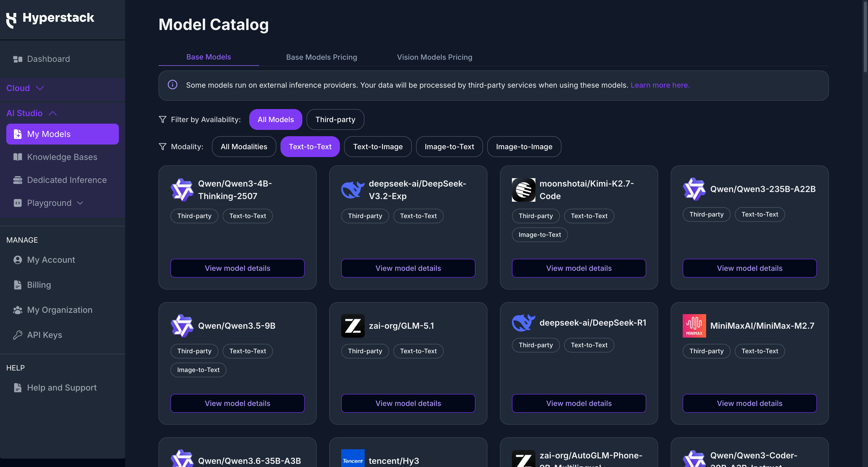Click the HELP section label

pos(15,368)
